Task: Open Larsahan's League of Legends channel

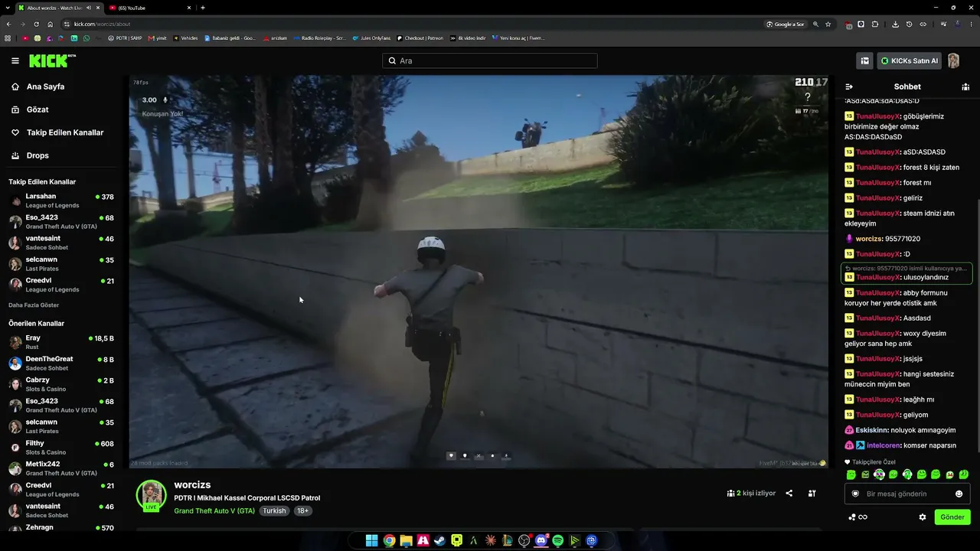Action: (x=61, y=201)
